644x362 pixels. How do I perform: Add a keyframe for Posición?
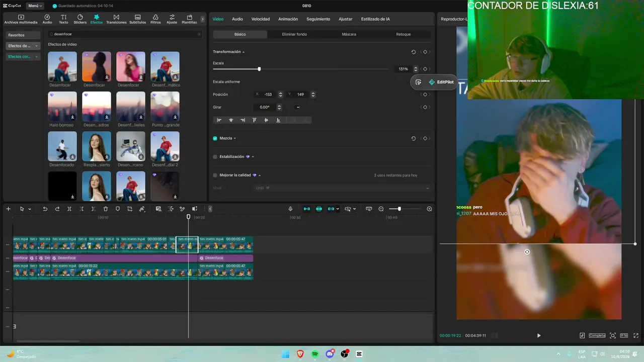tap(425, 95)
